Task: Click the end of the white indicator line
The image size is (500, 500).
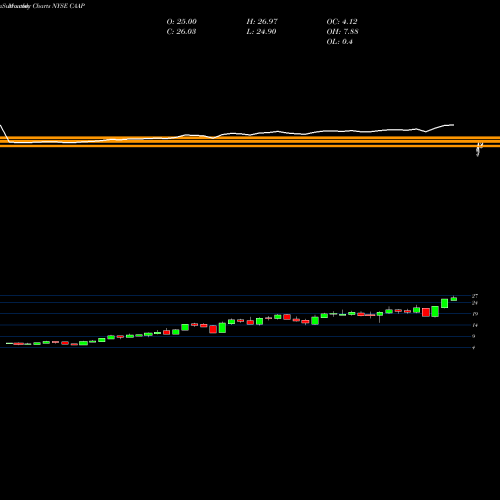Action: point(453,125)
